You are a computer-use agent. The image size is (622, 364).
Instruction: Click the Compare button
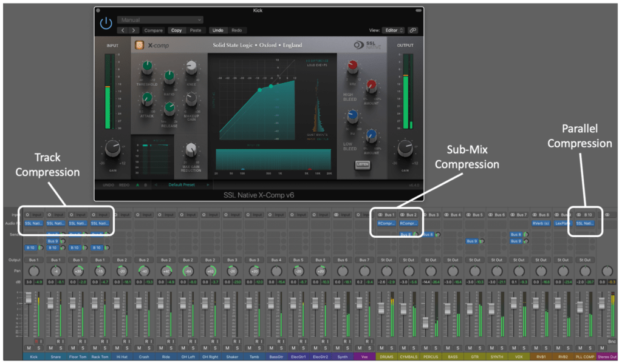point(153,30)
